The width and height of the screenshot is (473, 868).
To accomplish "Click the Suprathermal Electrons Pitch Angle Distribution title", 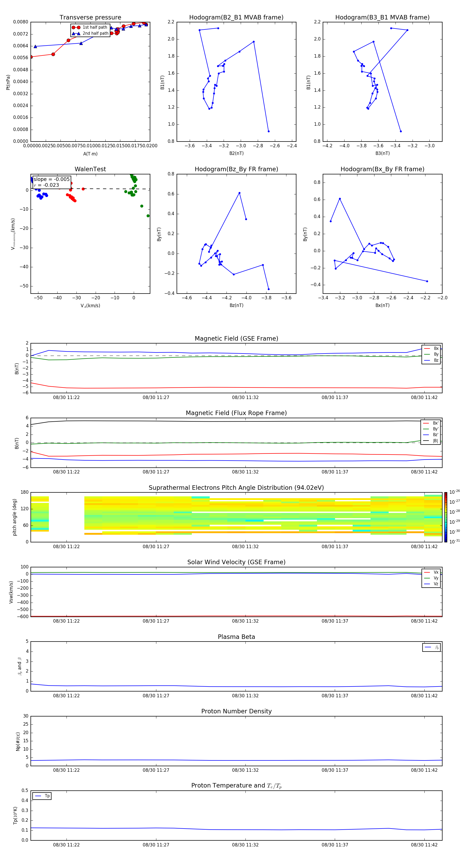I will tap(236, 488).
